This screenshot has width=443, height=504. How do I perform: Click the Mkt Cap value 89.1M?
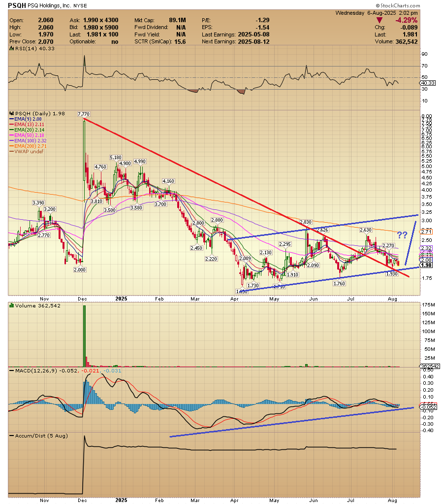177,20
